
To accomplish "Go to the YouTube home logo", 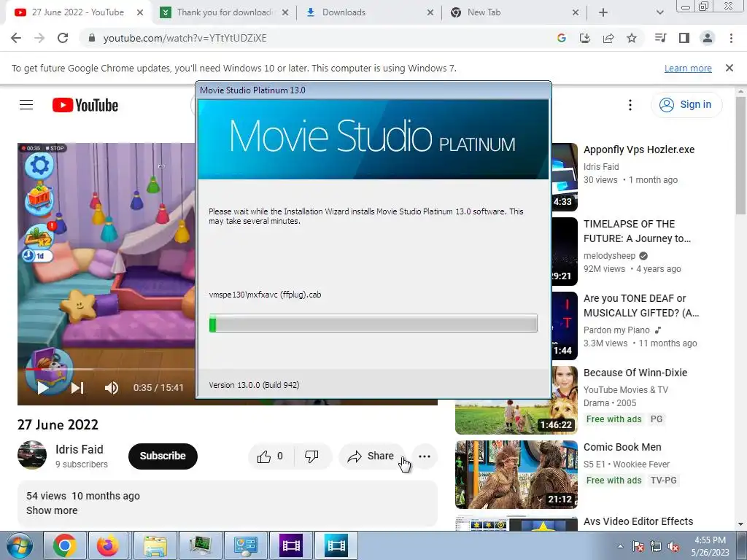I will point(85,105).
